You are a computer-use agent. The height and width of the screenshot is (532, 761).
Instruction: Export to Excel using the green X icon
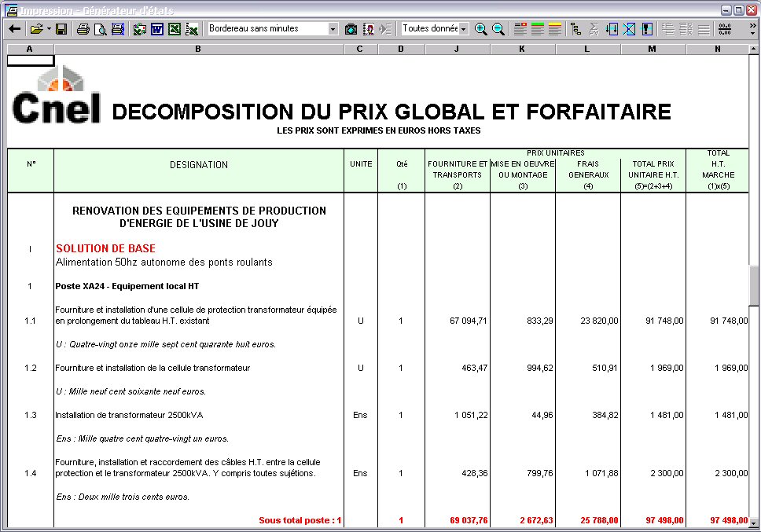click(x=174, y=29)
